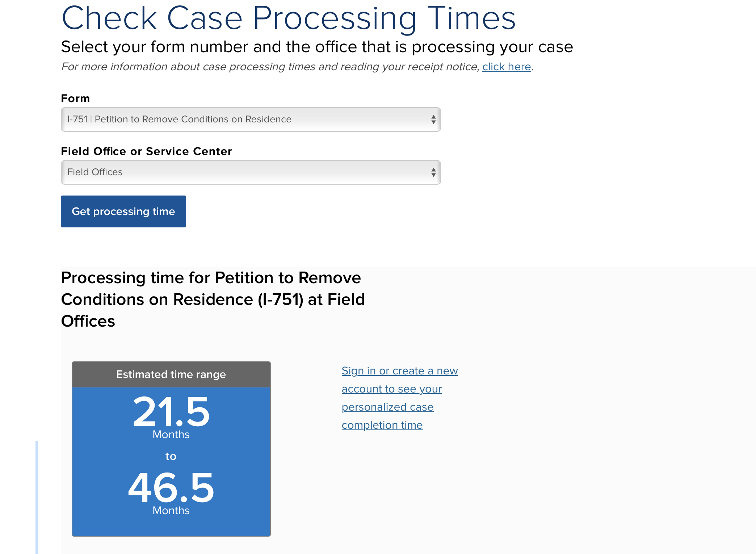Click the Field Office or Service Center label
The width and height of the screenshot is (756, 554).
click(146, 151)
